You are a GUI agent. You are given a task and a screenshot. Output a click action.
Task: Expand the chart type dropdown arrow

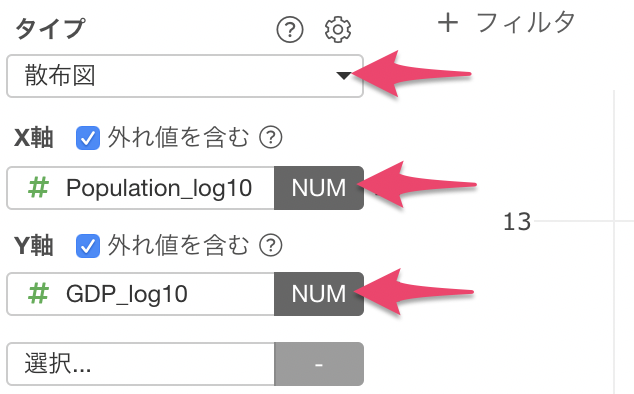point(344,76)
